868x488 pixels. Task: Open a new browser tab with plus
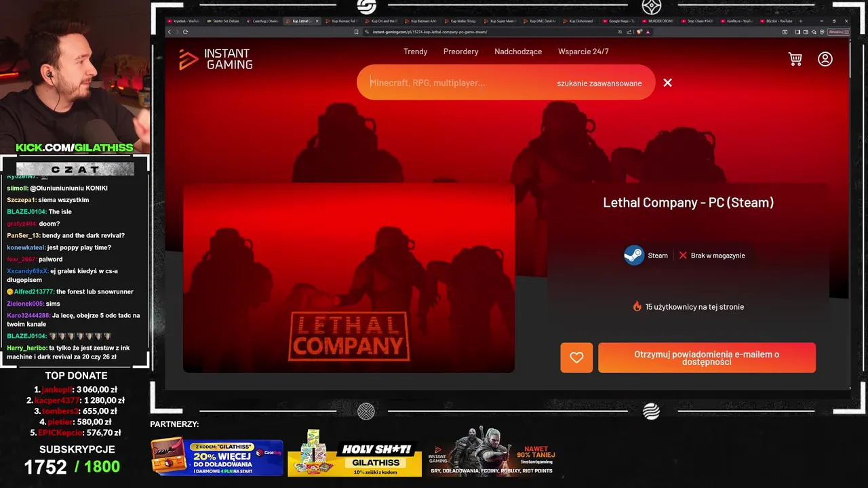[x=801, y=21]
